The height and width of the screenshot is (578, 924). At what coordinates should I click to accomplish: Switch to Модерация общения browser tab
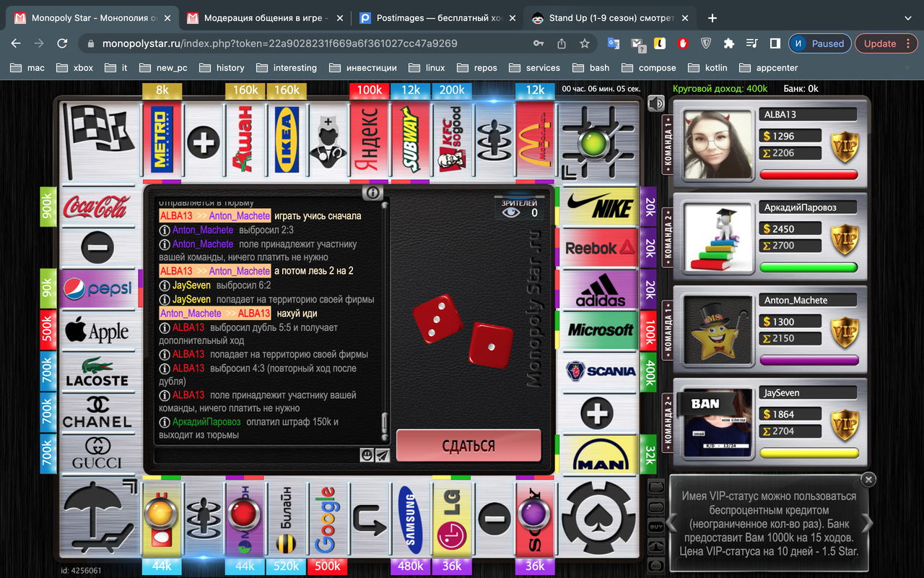click(264, 18)
